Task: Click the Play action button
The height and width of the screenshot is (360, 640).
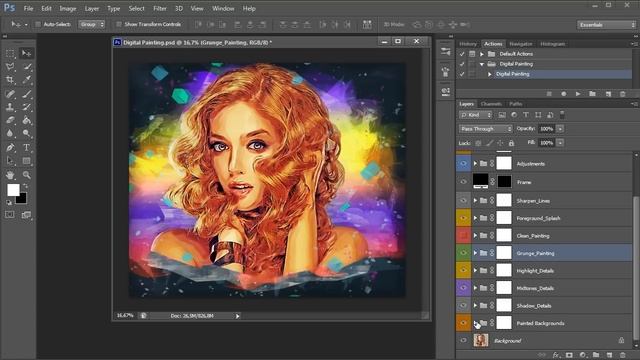Action: (578, 94)
